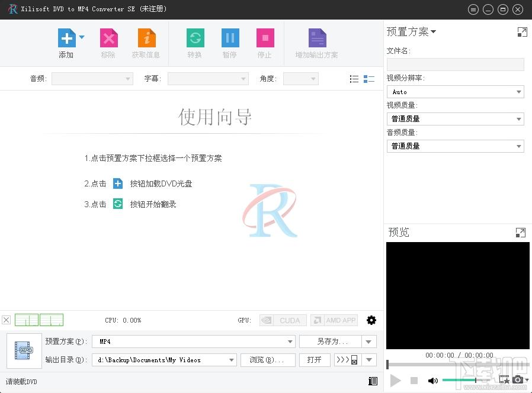Open the Video resolution (视频分辨率) Auto dropdown

456,92
